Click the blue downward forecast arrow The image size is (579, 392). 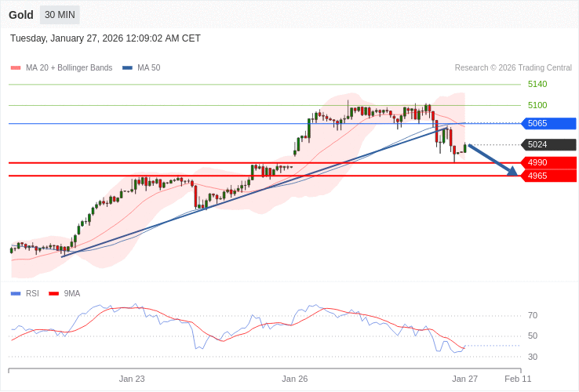coord(493,160)
